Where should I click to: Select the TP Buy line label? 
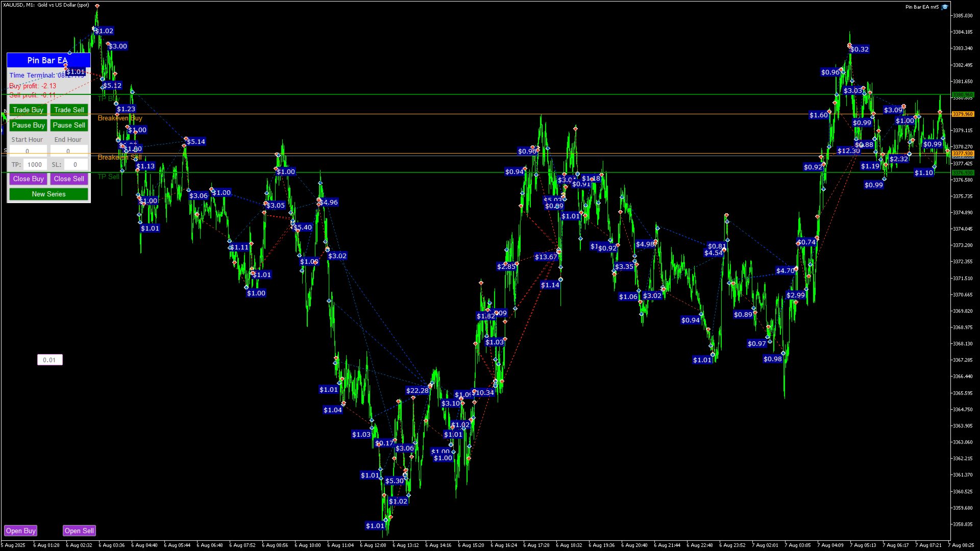[108, 98]
